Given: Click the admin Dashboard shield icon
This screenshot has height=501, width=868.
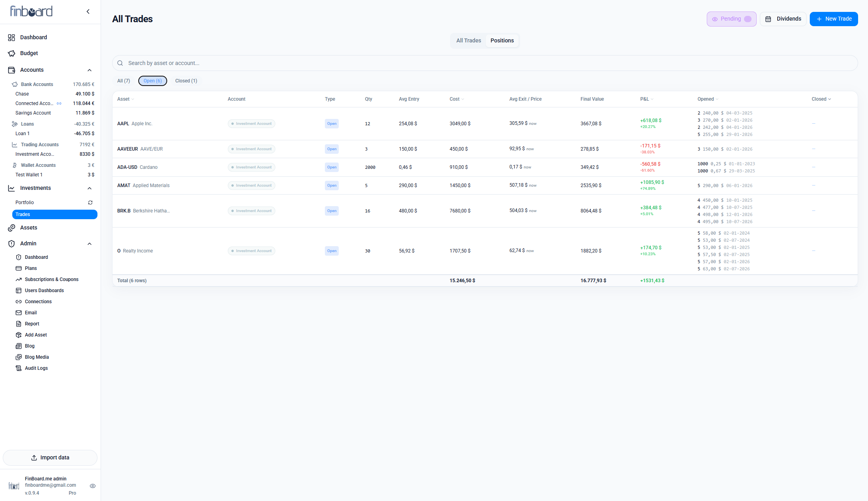Looking at the screenshot, I should 19,257.
